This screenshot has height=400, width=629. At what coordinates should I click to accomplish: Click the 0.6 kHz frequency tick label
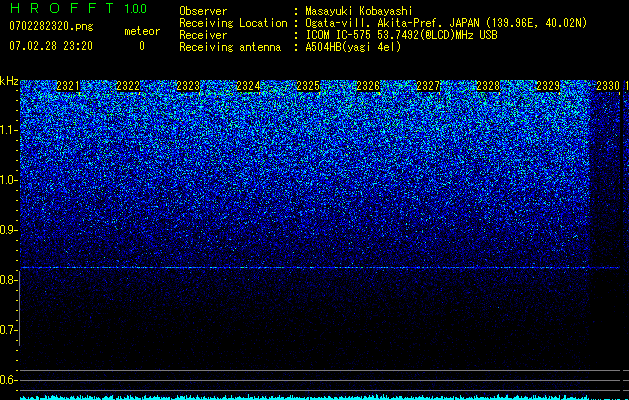[8, 380]
